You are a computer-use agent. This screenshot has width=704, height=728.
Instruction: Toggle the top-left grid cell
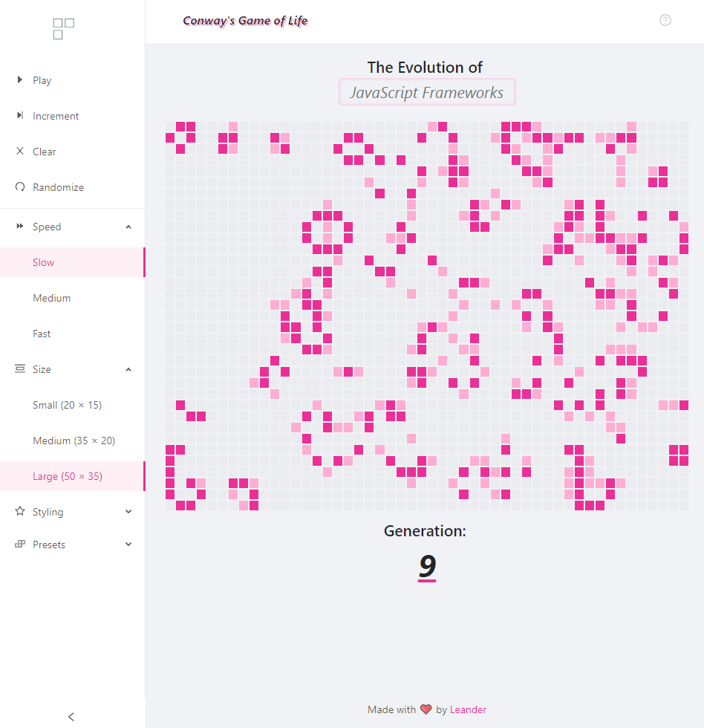coord(170,126)
